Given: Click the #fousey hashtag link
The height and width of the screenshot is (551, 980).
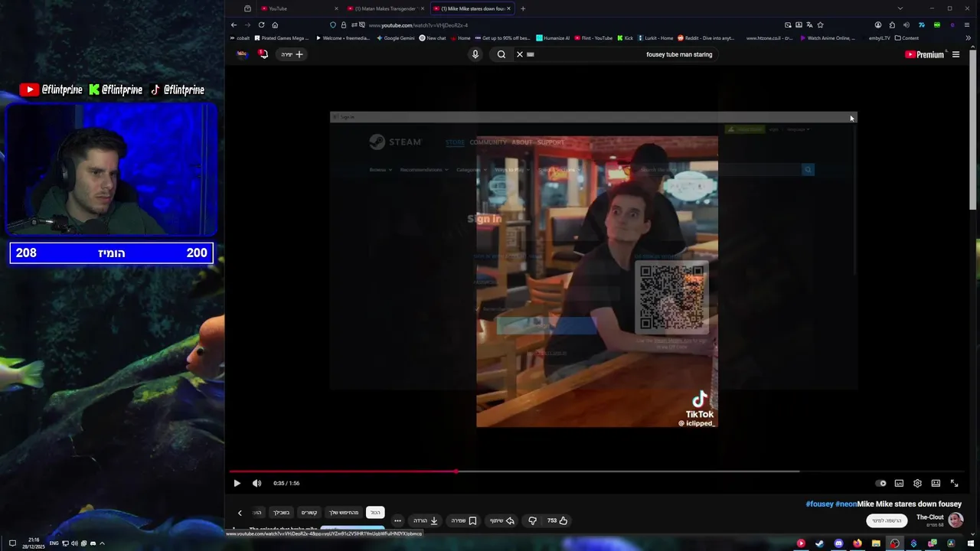Looking at the screenshot, I should (x=819, y=504).
